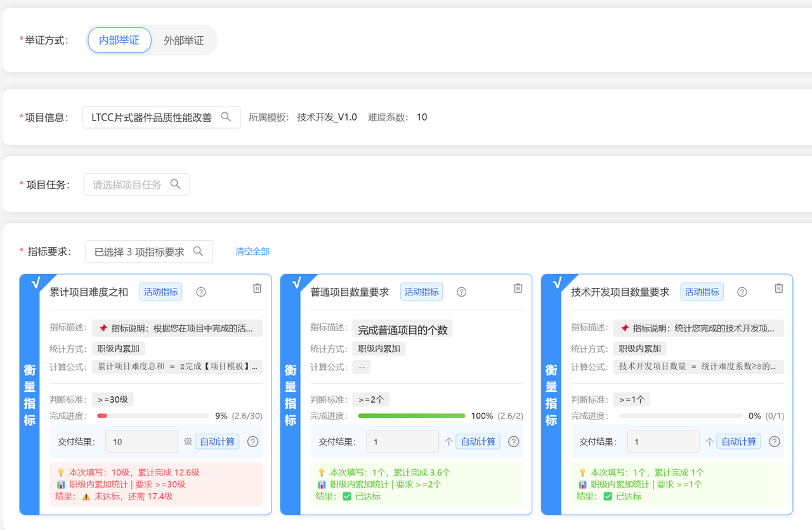Open the help icon beside 技术开发项目数量要求 title
The image size is (812, 530).
tap(742, 292)
